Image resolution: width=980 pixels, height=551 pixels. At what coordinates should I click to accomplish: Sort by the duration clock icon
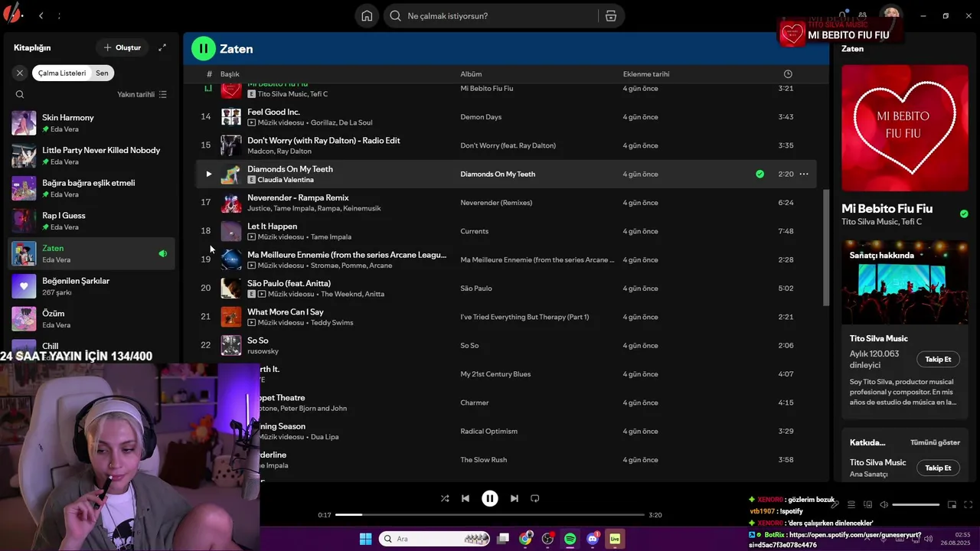click(788, 74)
